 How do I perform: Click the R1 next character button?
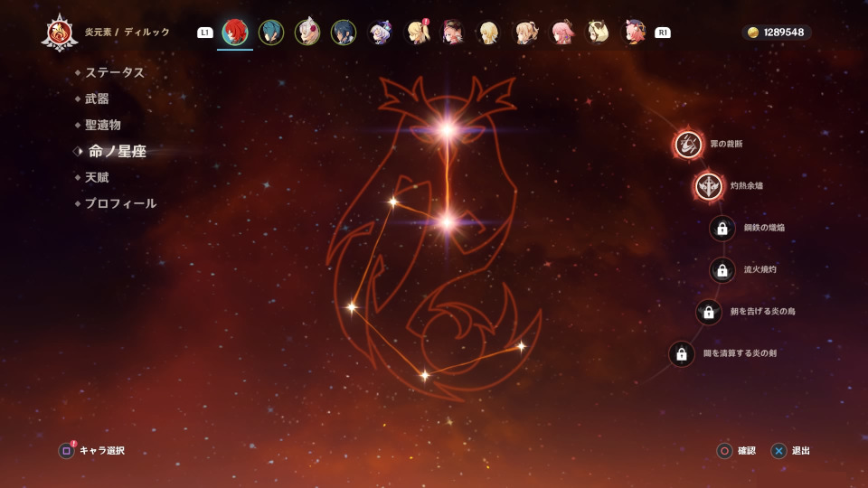[663, 33]
